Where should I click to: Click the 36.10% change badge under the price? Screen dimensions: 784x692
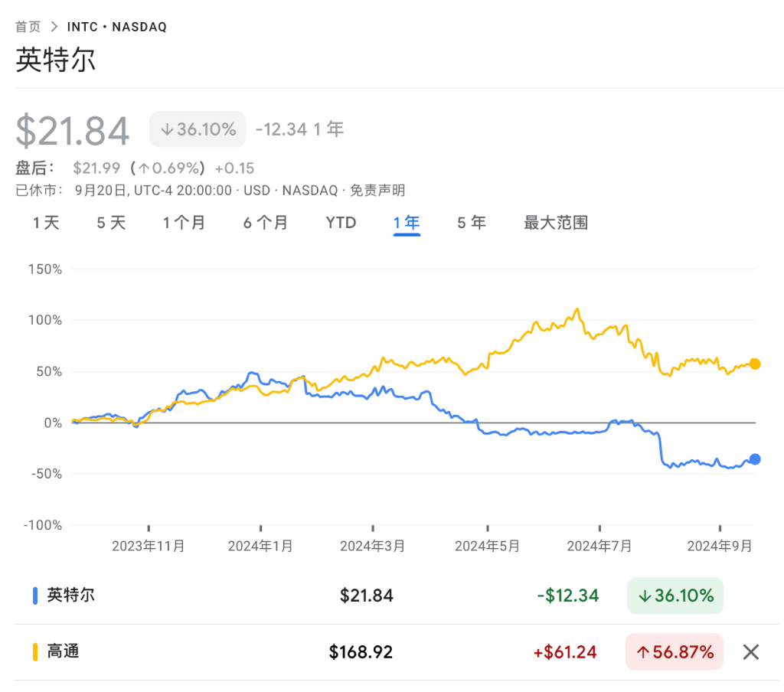[x=198, y=129]
